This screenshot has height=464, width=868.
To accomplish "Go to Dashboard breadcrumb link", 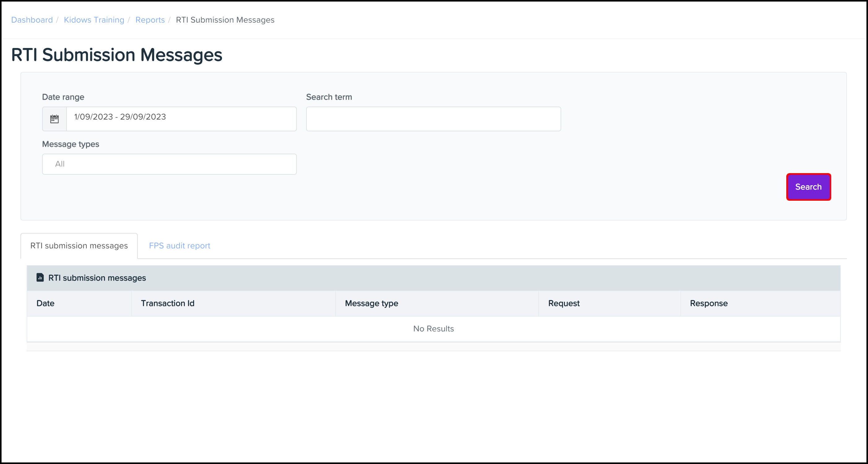I will [x=32, y=20].
